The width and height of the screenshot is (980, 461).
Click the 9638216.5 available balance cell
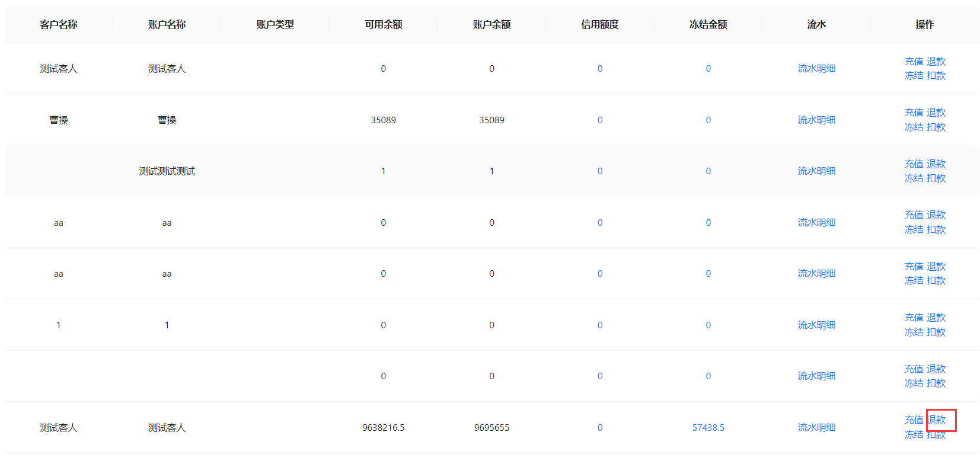pyautogui.click(x=384, y=428)
